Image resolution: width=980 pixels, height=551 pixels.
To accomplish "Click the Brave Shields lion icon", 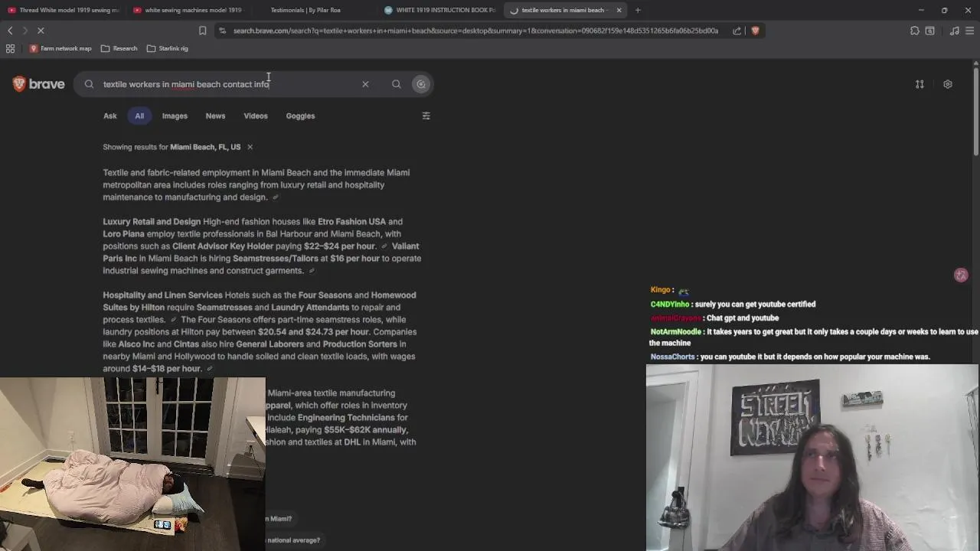I will tap(755, 31).
